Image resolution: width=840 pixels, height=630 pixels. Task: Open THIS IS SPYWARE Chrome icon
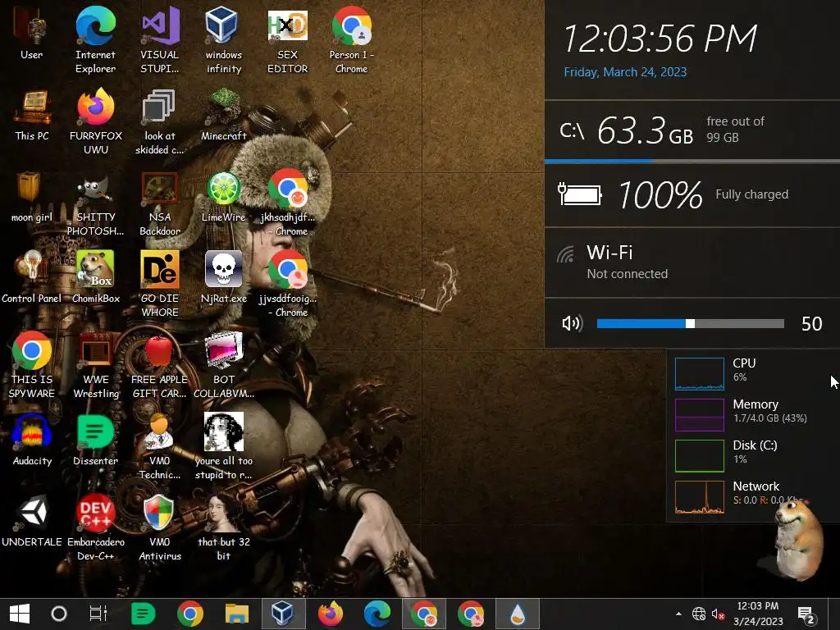(32, 365)
